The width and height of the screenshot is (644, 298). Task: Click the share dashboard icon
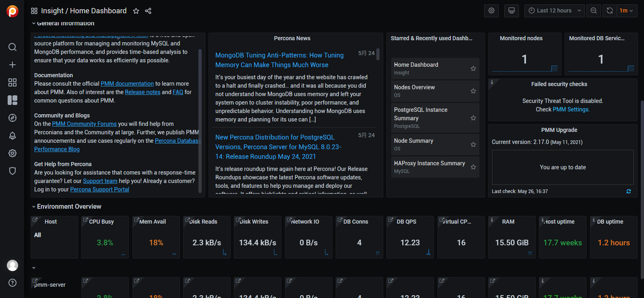(148, 11)
